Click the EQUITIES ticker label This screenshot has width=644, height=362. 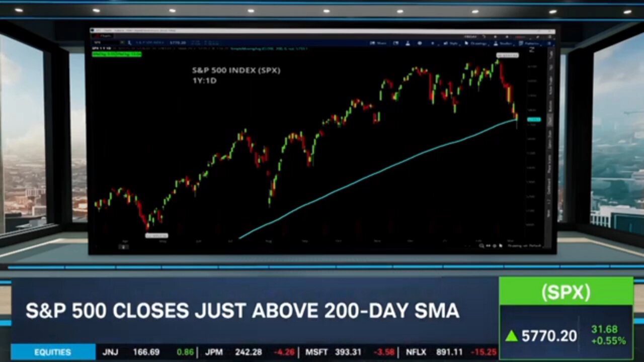53,352
